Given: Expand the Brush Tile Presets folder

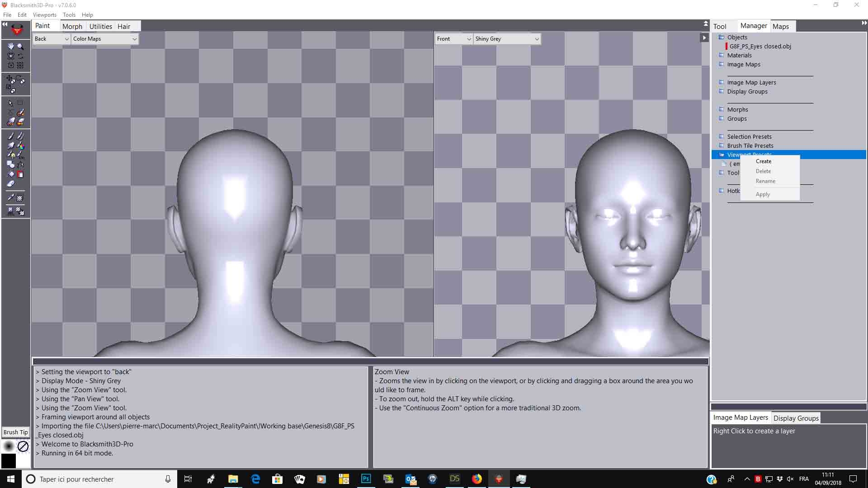Looking at the screenshot, I should 722,145.
